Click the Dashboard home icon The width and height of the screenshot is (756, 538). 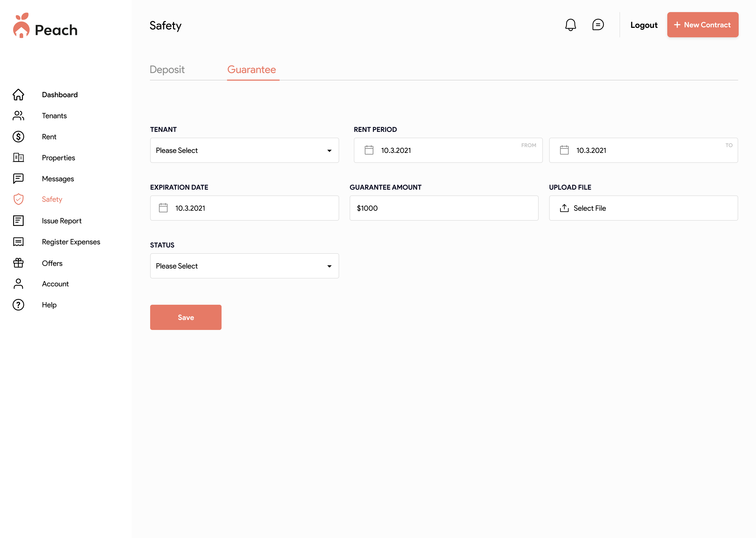tap(18, 95)
